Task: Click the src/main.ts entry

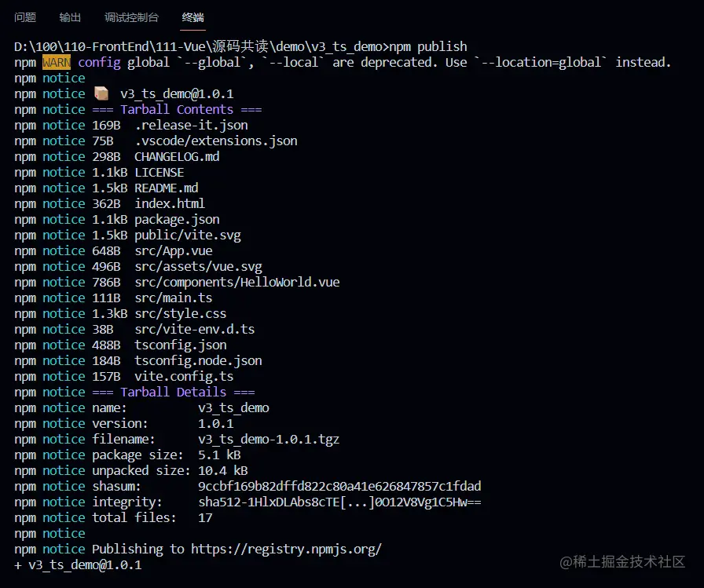Action: [174, 298]
